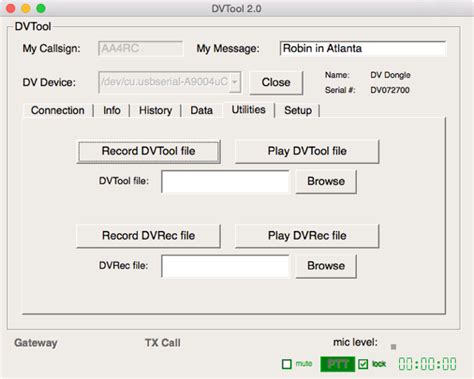Click the DV Dongle device name
Image resolution: width=474 pixels, height=379 pixels.
click(x=390, y=75)
